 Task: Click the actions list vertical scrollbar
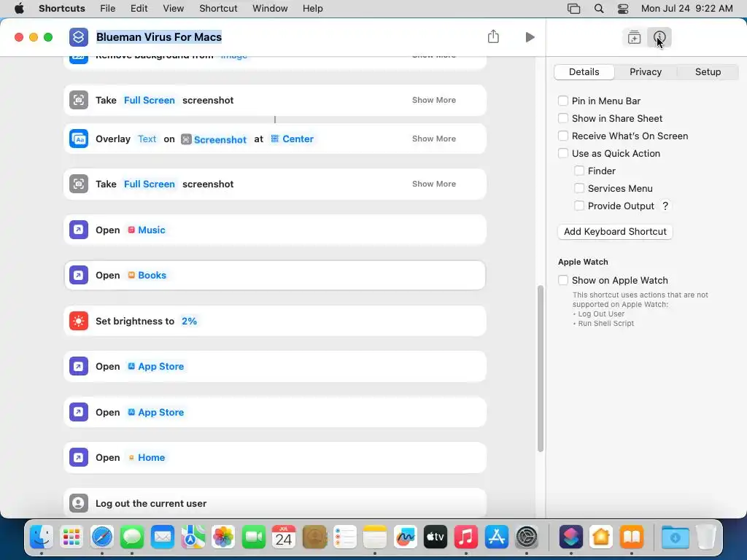[541, 368]
